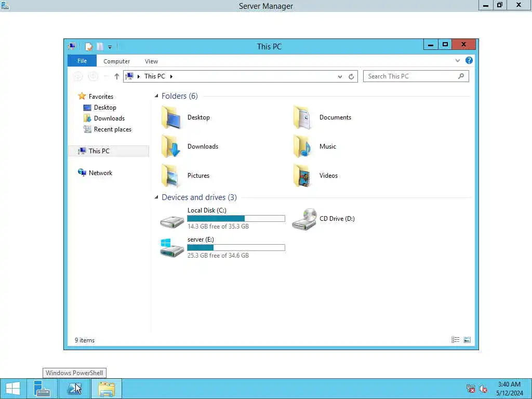Click '25.3 GB free of 34.6 GB' text
532x399 pixels.
[x=218, y=256]
